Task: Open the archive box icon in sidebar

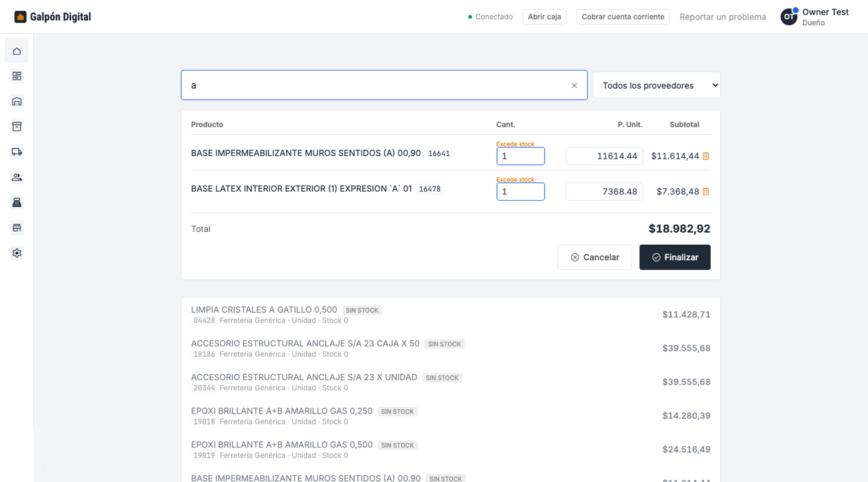Action: 17,127
